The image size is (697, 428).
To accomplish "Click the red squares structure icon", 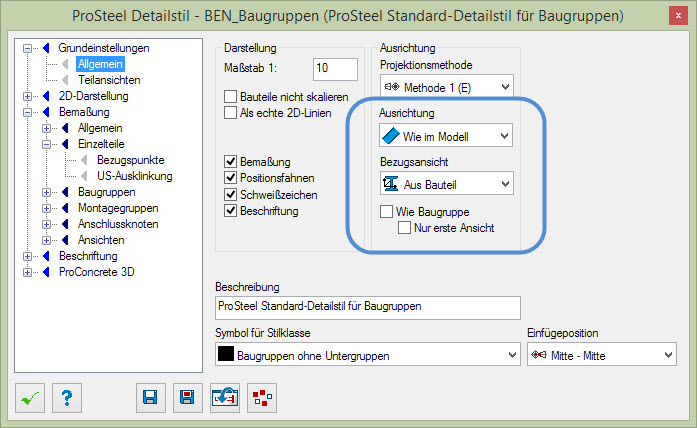I will click(262, 398).
